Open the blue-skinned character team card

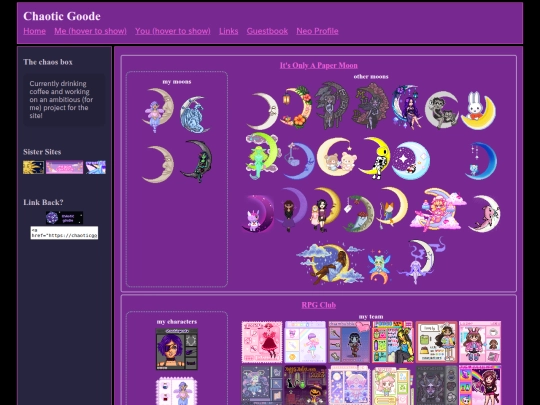point(349,342)
